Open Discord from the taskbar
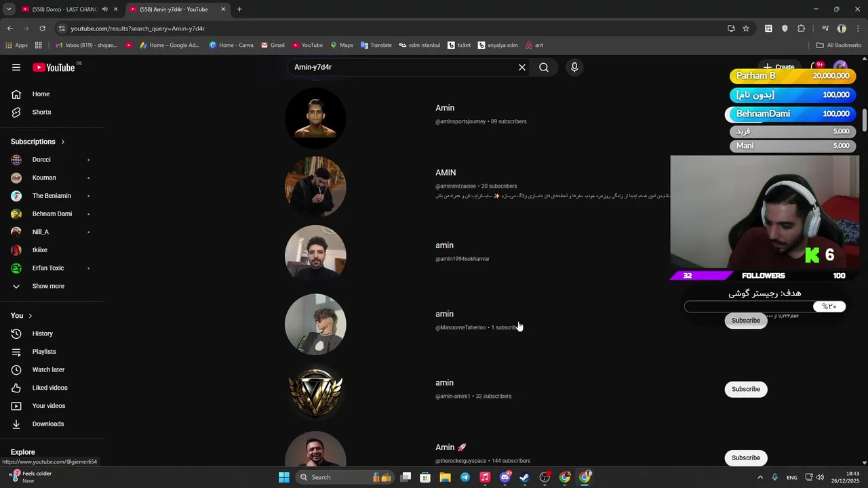The height and width of the screenshot is (488, 868). coord(505,477)
